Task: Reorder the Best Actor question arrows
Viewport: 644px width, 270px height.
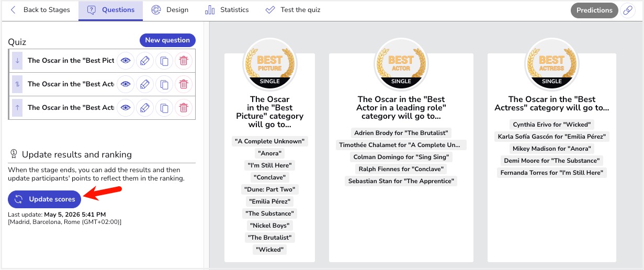Action: point(17,84)
